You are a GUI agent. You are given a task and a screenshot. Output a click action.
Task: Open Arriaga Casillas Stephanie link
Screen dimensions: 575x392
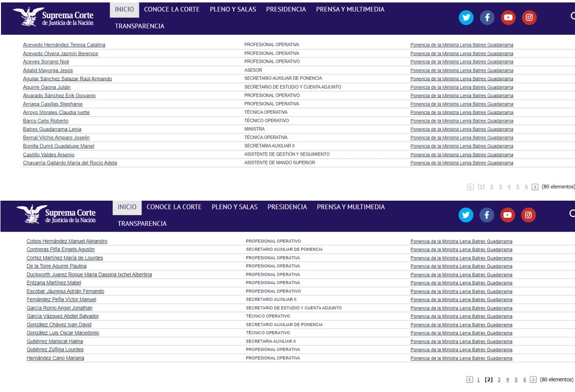pyautogui.click(x=53, y=104)
